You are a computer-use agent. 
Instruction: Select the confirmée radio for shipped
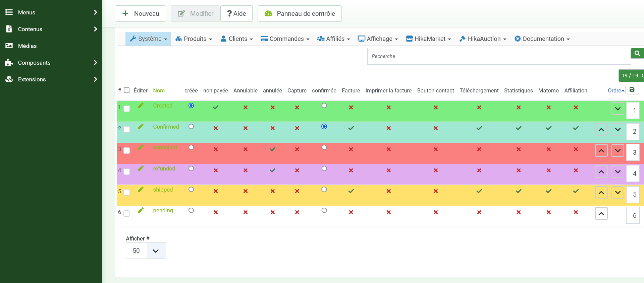click(324, 190)
